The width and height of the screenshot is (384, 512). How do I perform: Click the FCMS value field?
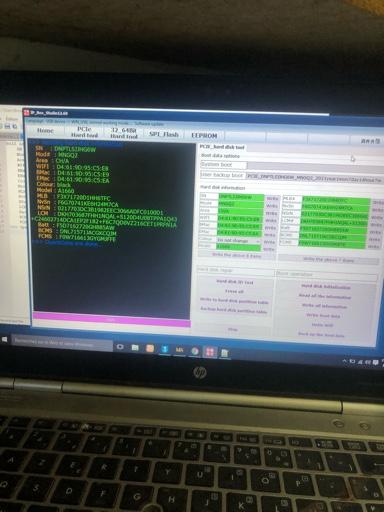[332, 245]
